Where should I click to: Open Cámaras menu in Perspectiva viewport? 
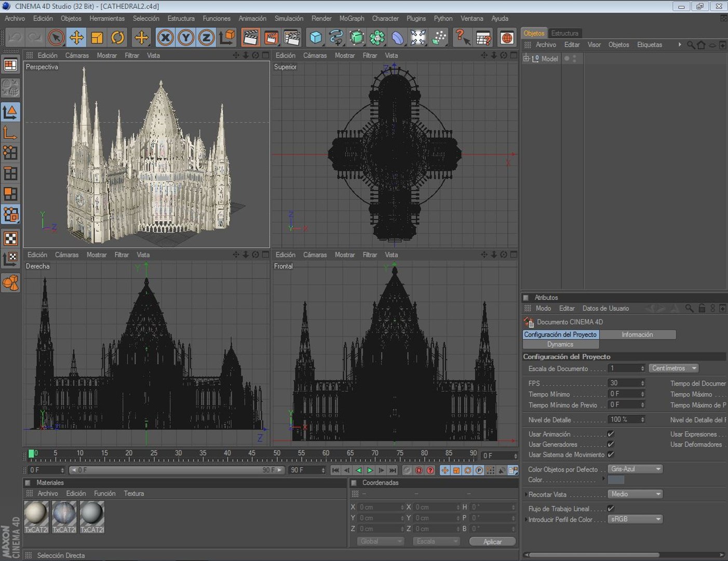(x=77, y=55)
